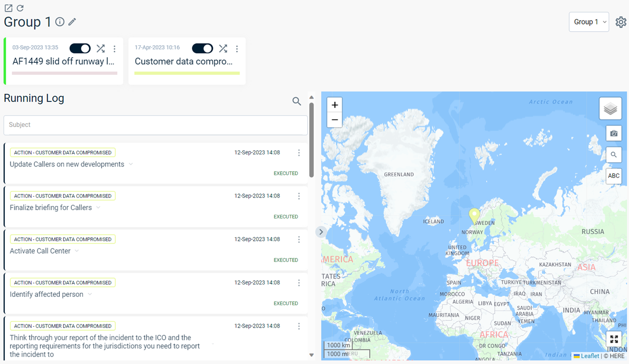The height and width of the screenshot is (364, 629).
Task: Focus the Subject input field
Action: (156, 125)
